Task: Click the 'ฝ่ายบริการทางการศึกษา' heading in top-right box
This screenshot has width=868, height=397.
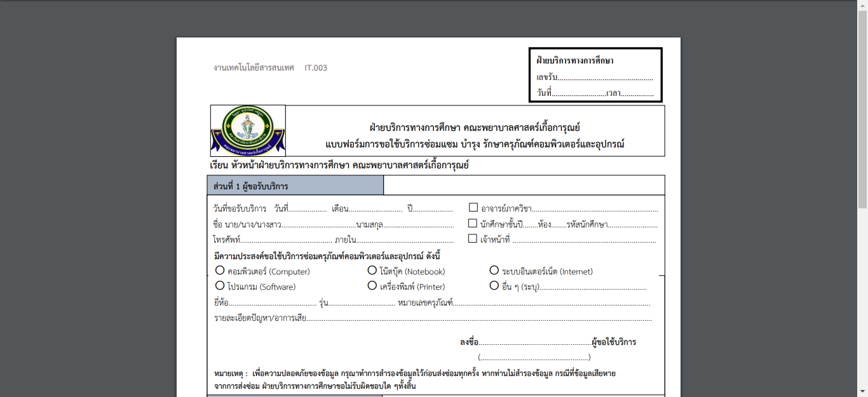Action: pos(575,61)
